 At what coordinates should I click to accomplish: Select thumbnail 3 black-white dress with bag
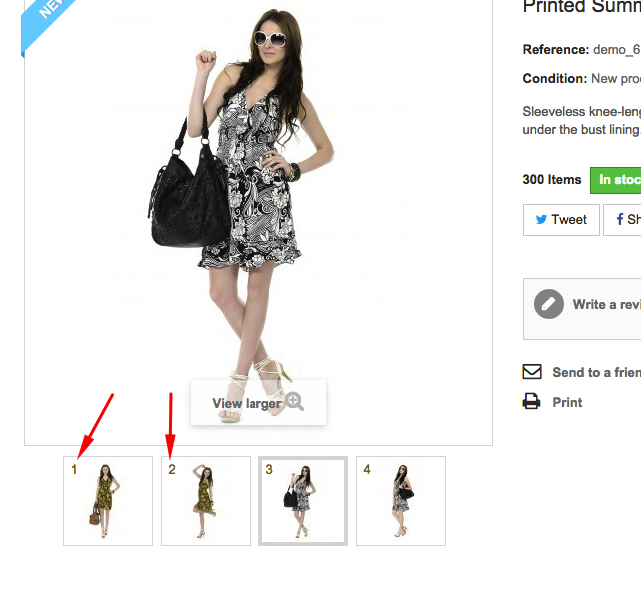click(303, 501)
